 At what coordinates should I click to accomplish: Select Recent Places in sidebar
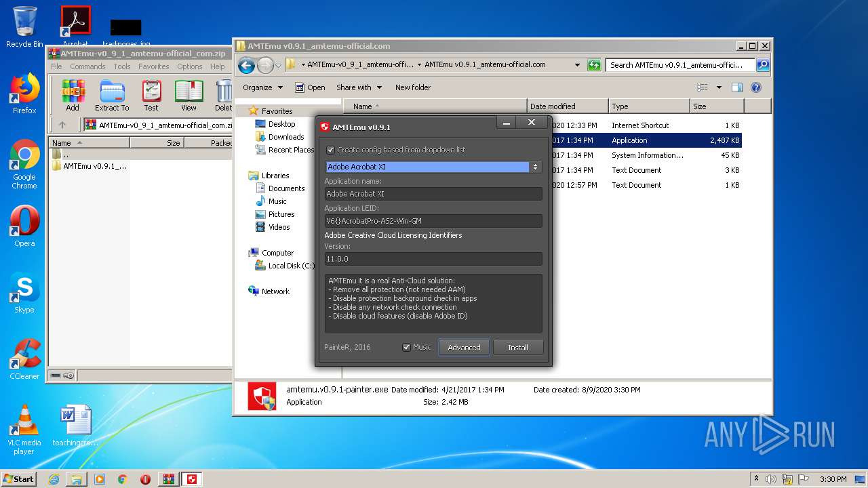pyautogui.click(x=285, y=150)
